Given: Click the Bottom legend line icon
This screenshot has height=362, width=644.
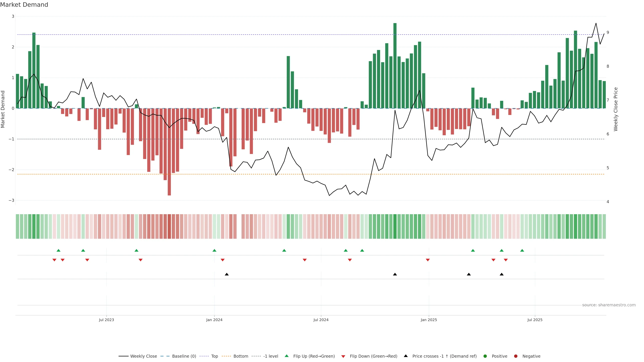Looking at the screenshot, I should coord(226,356).
